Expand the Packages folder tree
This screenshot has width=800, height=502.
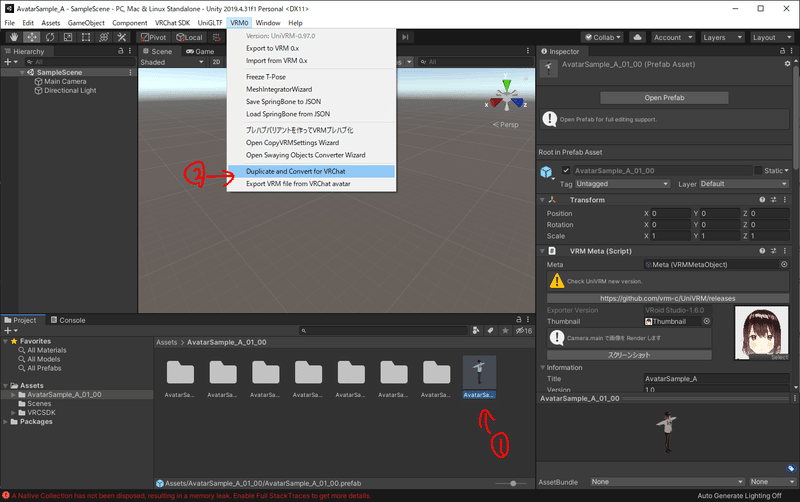[x=6, y=421]
